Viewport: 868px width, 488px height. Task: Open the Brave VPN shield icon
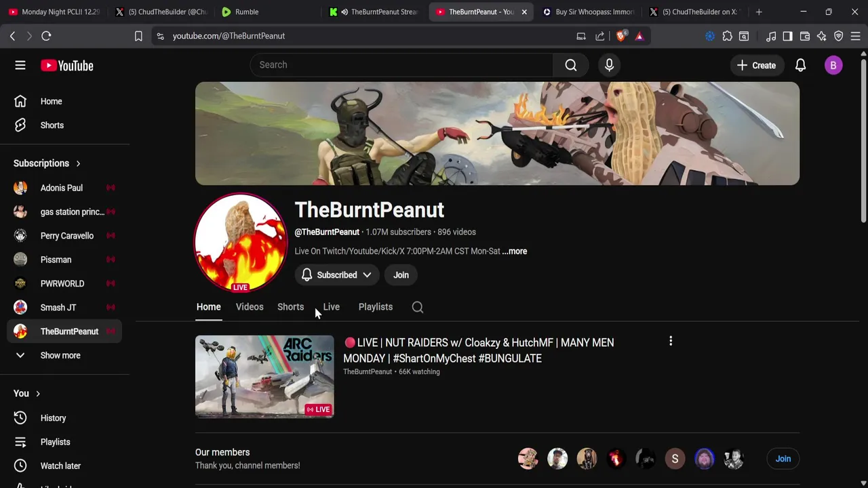[839, 36]
